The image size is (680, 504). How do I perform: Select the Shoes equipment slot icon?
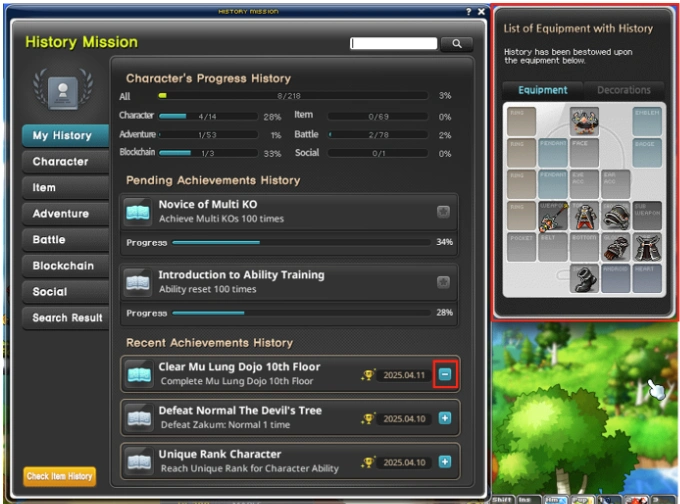tap(584, 278)
